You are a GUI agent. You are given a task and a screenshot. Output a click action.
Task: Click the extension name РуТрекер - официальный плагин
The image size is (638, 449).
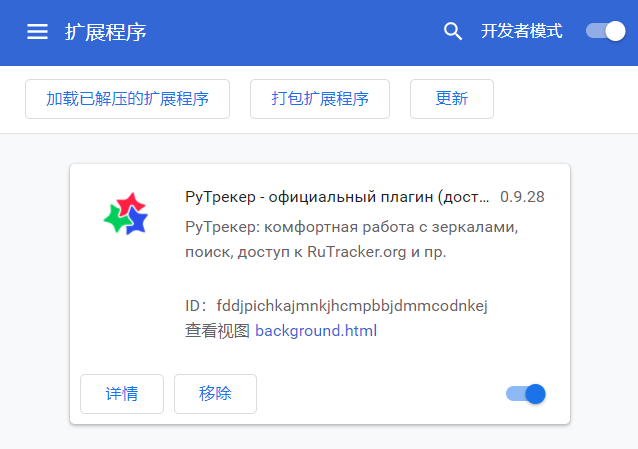337,197
